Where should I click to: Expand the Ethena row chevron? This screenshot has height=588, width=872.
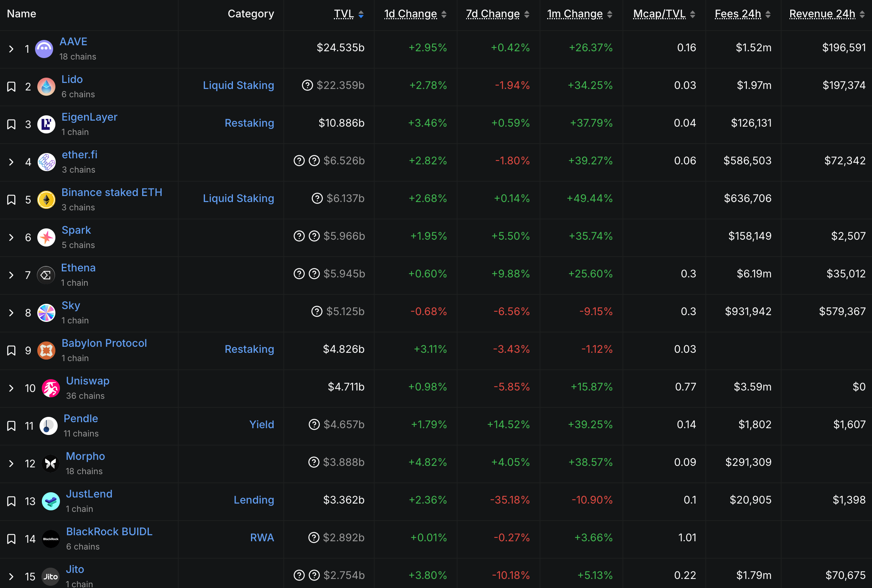(x=11, y=275)
